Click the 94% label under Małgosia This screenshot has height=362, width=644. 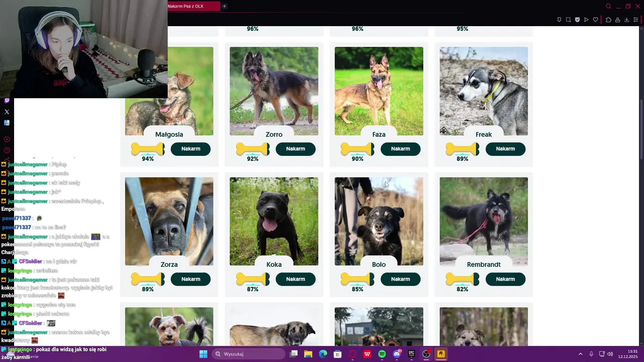coord(147,159)
